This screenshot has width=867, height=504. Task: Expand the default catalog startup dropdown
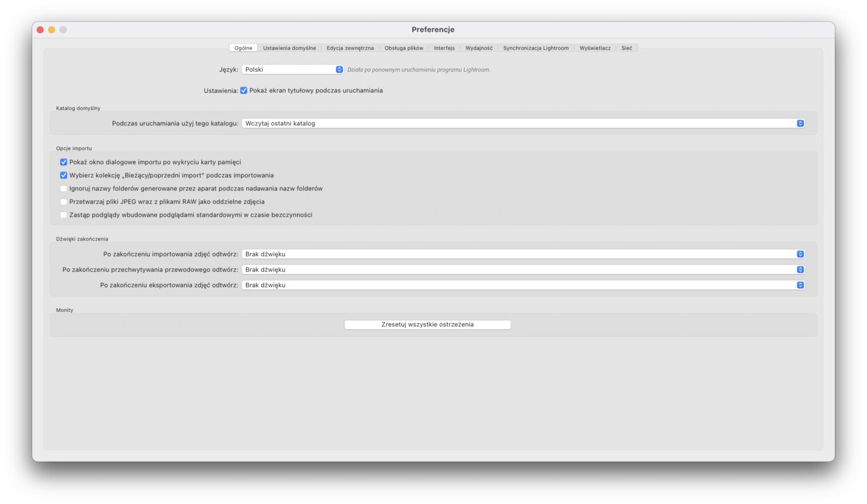(x=522, y=123)
